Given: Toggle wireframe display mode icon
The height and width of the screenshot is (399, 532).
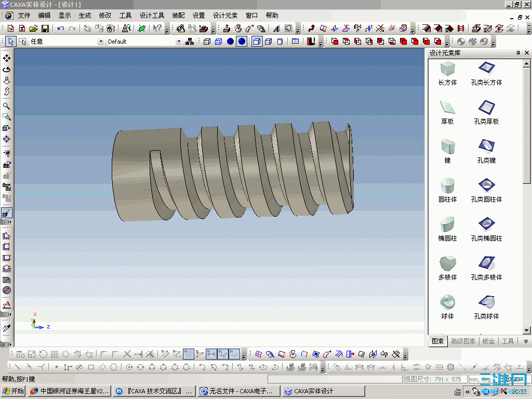Looking at the screenshot, I should click(207, 42).
